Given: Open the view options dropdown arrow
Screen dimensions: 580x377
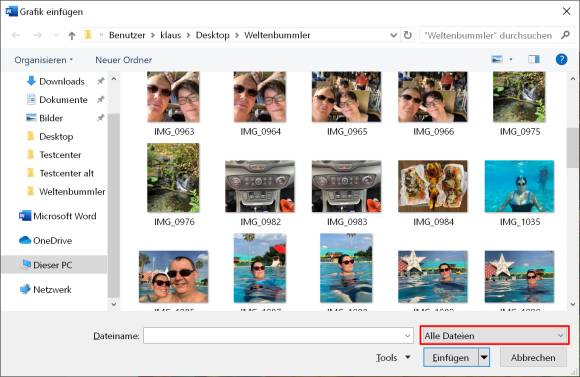Looking at the screenshot, I should [x=511, y=59].
